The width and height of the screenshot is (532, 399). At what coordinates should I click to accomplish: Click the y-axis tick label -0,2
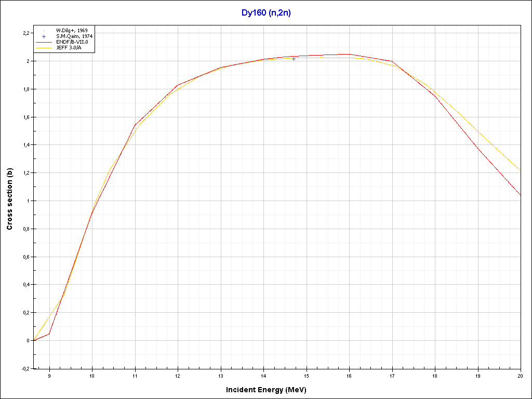click(25, 369)
